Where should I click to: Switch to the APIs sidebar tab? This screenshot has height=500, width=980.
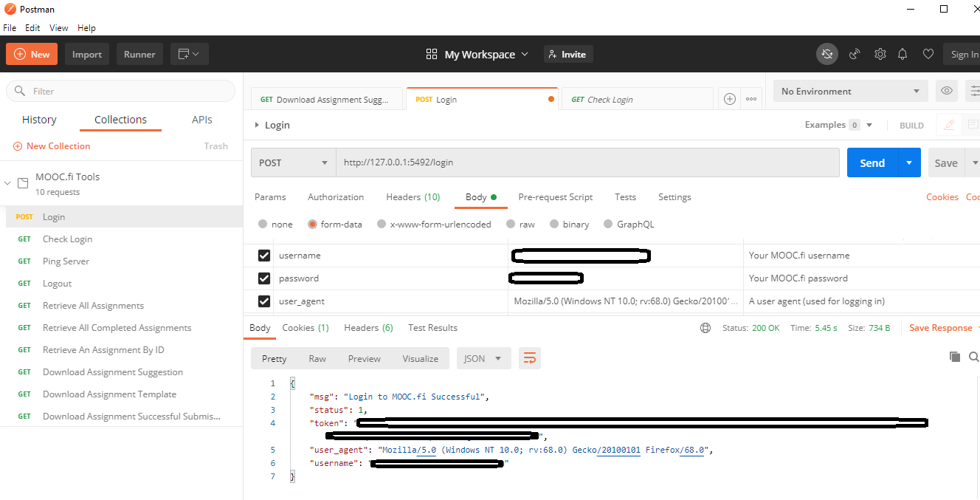tap(202, 120)
